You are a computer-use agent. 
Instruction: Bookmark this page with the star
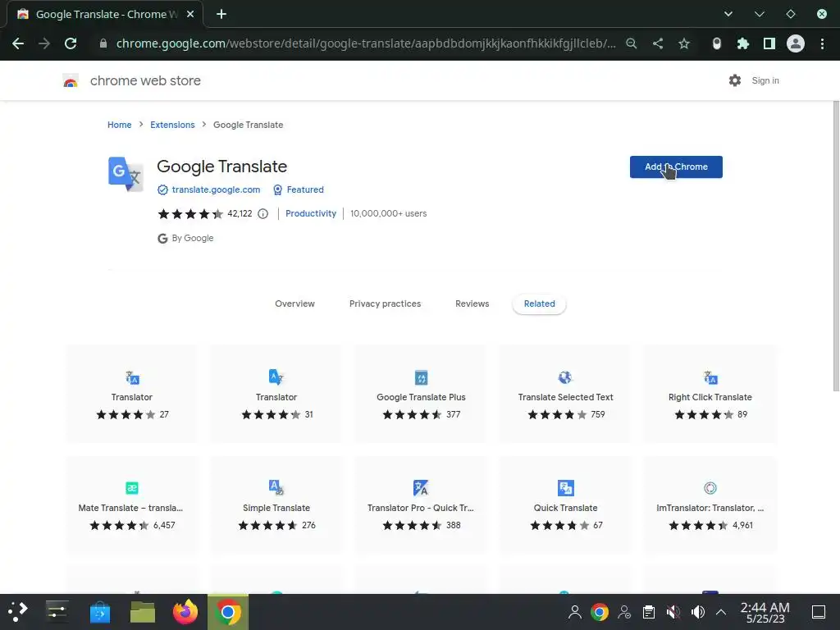click(x=684, y=43)
